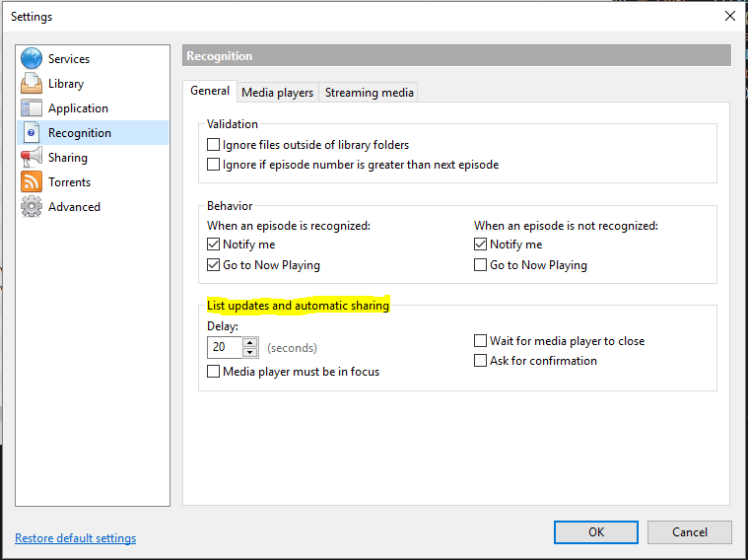
Task: Click the Application window icon
Action: tap(31, 107)
